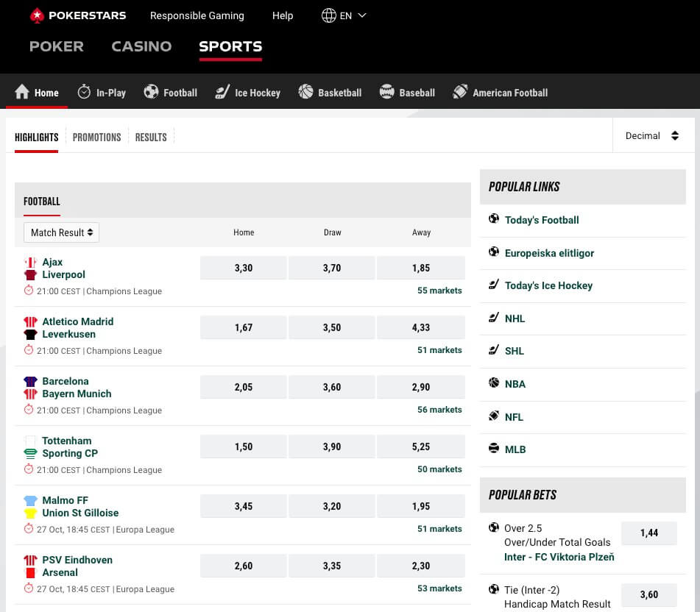Open the Promotions tab
Image resolution: width=700 pixels, height=612 pixels.
click(97, 138)
